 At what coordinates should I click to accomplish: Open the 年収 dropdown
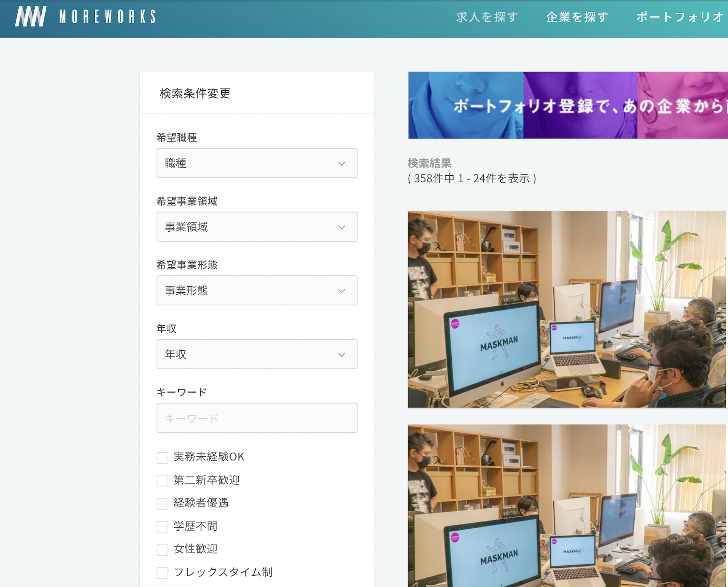(x=257, y=354)
